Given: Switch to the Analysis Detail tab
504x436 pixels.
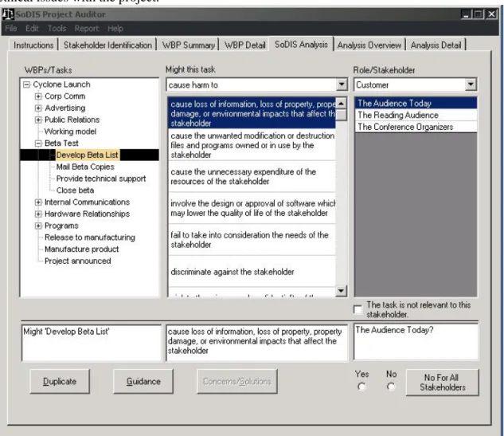Looking at the screenshot, I should tap(436, 45).
